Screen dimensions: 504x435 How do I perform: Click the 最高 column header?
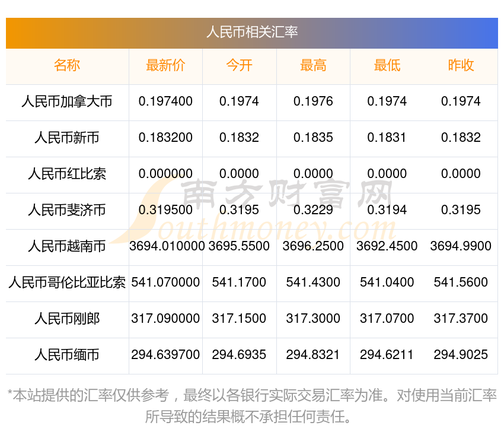tap(313, 66)
